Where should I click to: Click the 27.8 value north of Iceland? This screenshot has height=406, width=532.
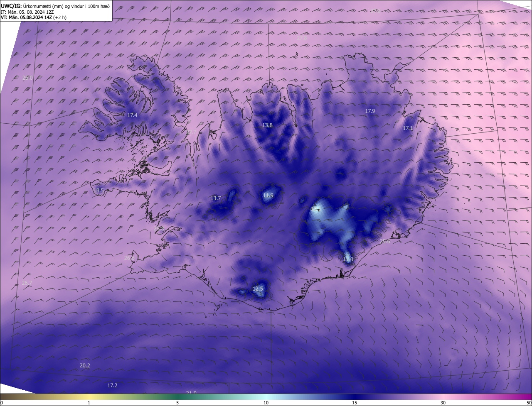point(302,38)
